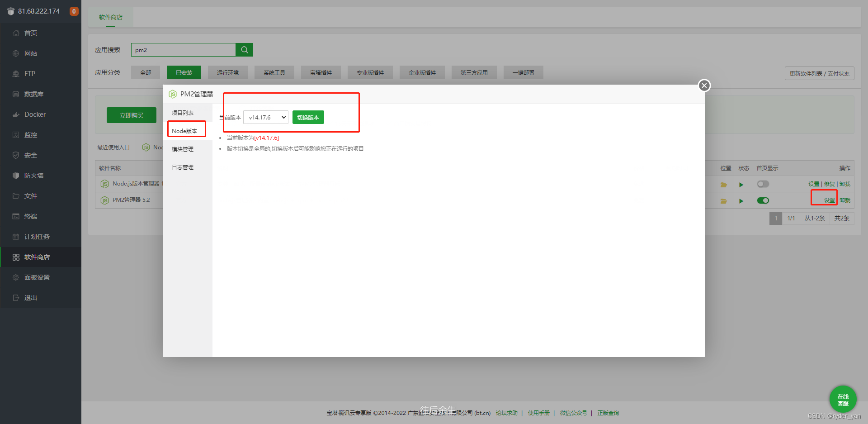Switch to the 软件商店 top tab
The height and width of the screenshot is (424, 868).
pyautogui.click(x=111, y=17)
